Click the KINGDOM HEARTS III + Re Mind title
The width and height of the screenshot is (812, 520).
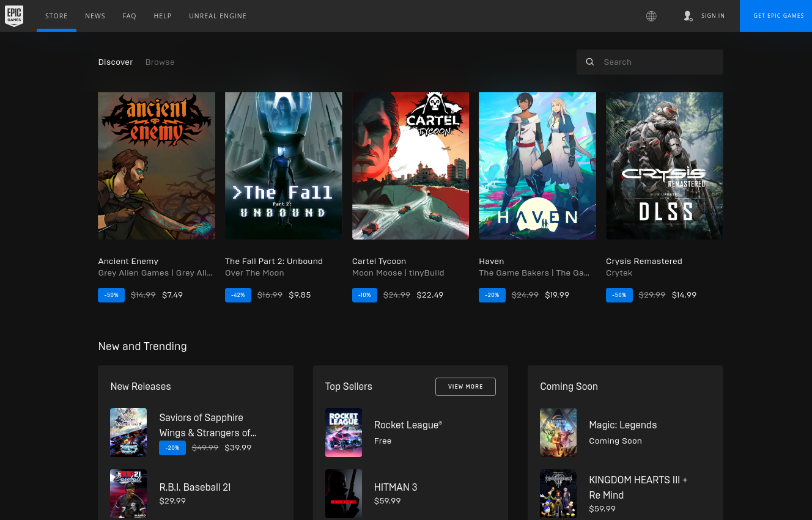tap(638, 487)
